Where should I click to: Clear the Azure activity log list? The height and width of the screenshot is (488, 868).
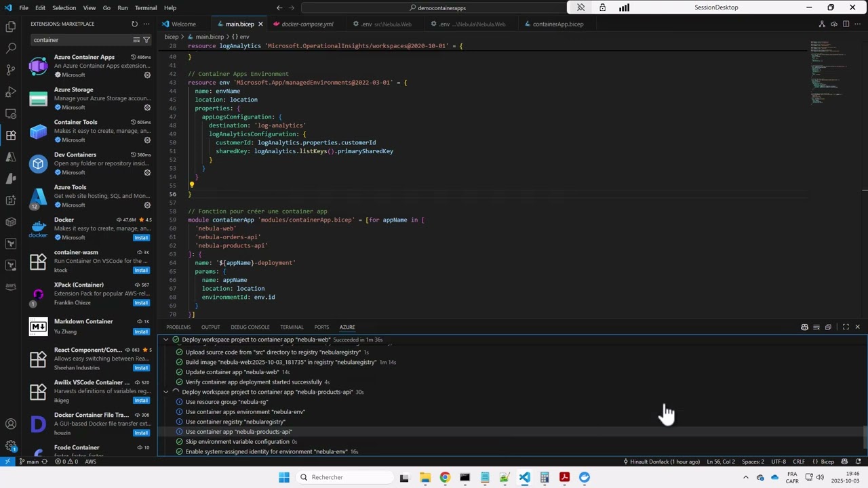coord(816,327)
